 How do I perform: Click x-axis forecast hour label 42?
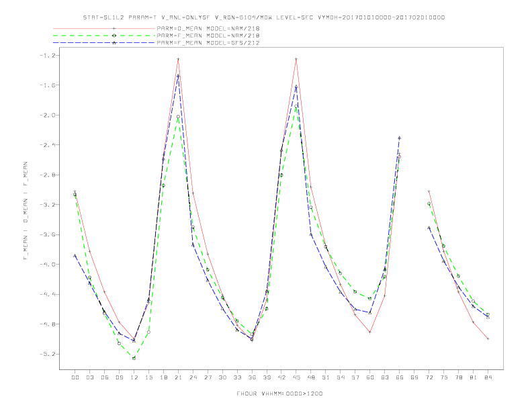281,377
